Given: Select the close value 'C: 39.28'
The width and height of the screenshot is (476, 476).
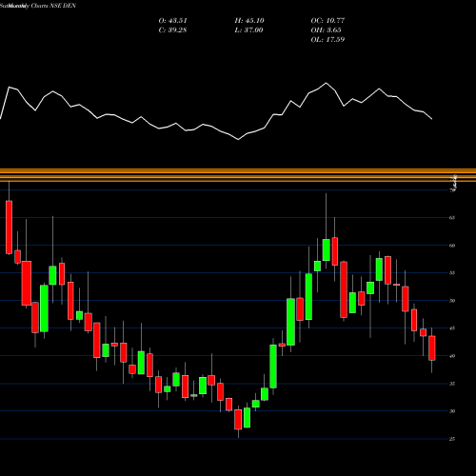Looking at the screenshot, I should tap(173, 30).
